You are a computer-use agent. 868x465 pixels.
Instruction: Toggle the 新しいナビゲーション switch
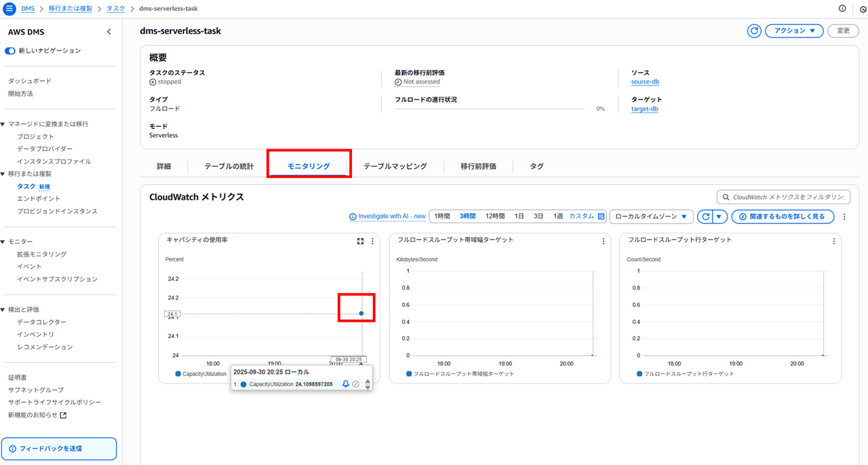[x=11, y=51]
